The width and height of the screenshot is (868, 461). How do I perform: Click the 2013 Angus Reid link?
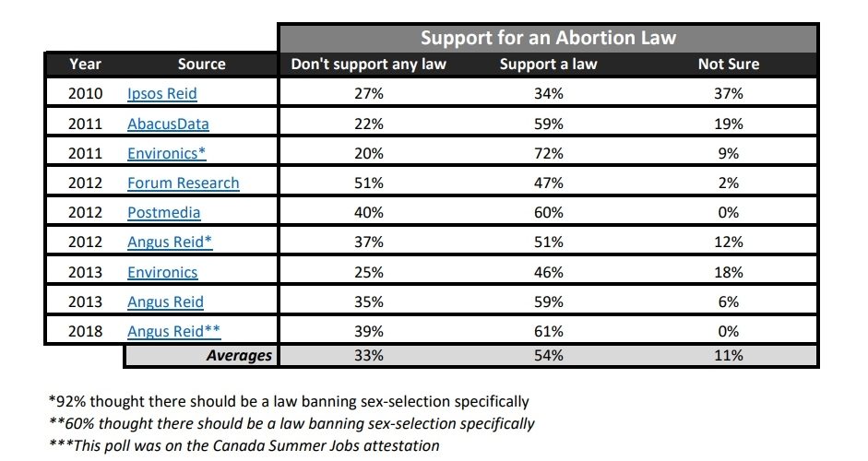(x=165, y=301)
